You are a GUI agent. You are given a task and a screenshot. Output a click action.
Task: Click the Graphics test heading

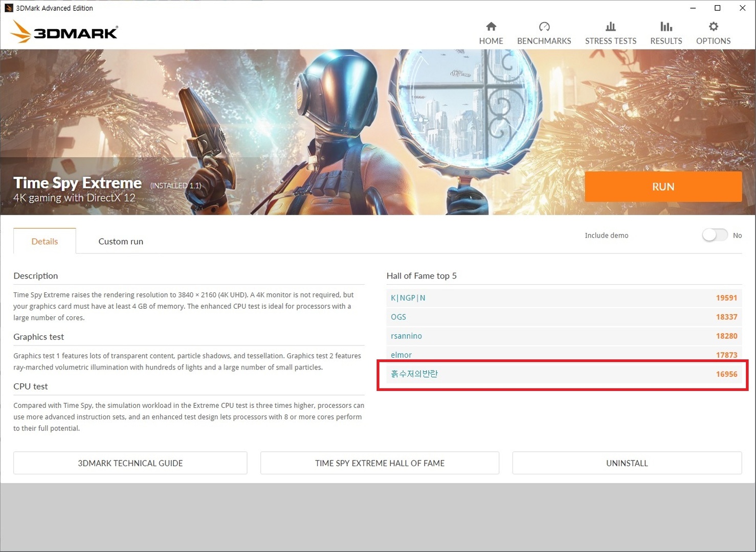(38, 337)
